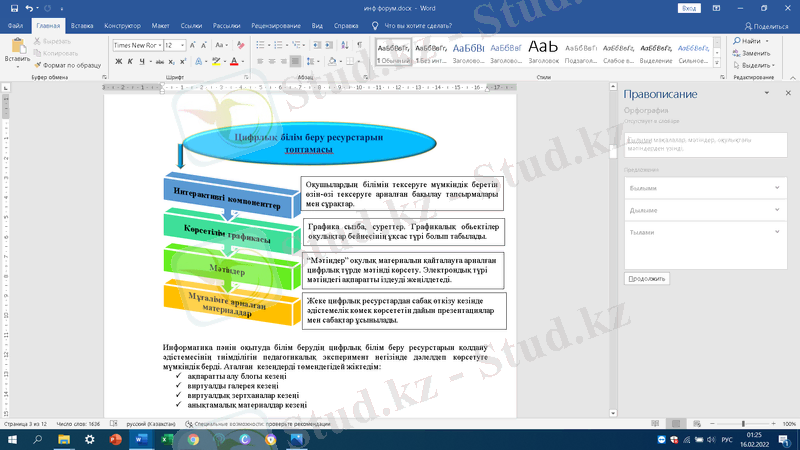Click the Undo arrow icon

(x=29, y=8)
